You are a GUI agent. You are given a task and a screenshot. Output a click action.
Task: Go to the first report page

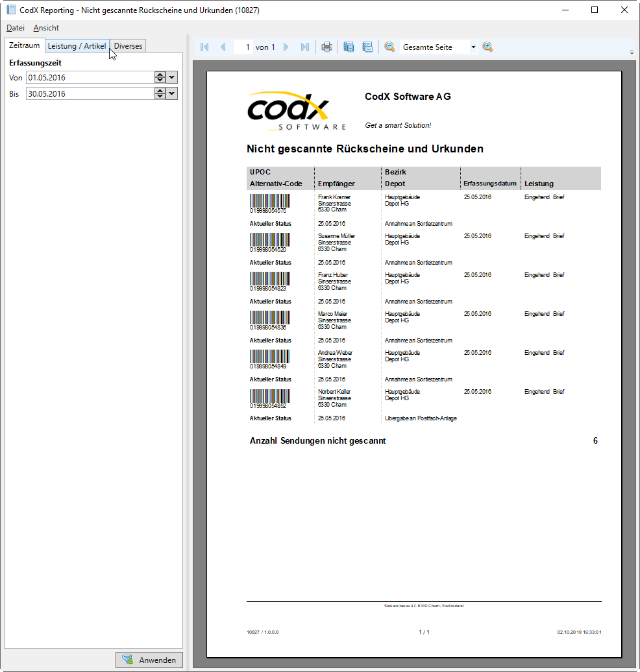(204, 47)
